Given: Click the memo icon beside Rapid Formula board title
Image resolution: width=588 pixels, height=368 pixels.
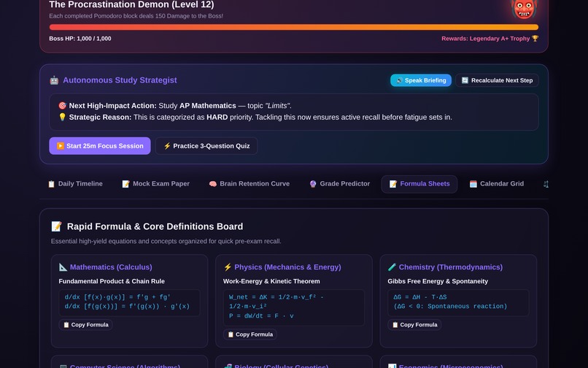Looking at the screenshot, I should [56, 226].
